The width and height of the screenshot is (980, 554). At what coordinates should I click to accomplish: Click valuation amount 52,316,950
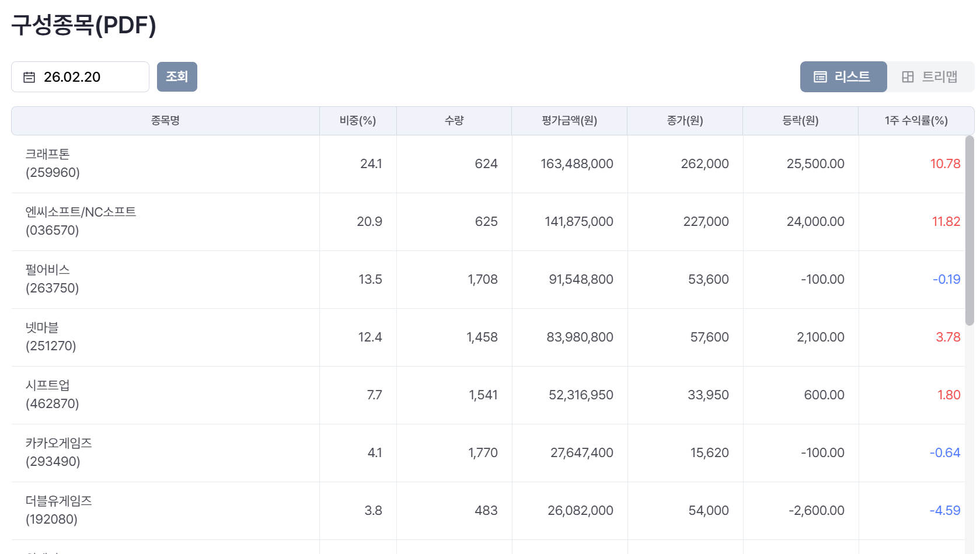(x=581, y=395)
